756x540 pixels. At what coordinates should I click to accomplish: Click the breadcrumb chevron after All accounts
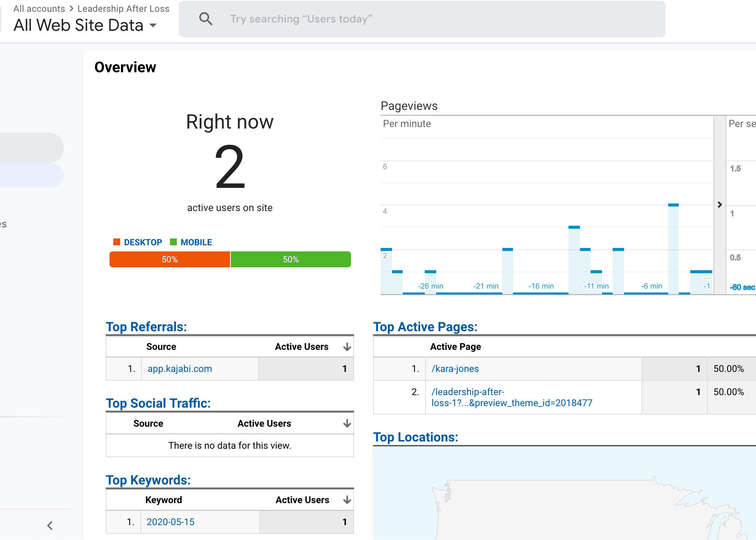(x=71, y=8)
